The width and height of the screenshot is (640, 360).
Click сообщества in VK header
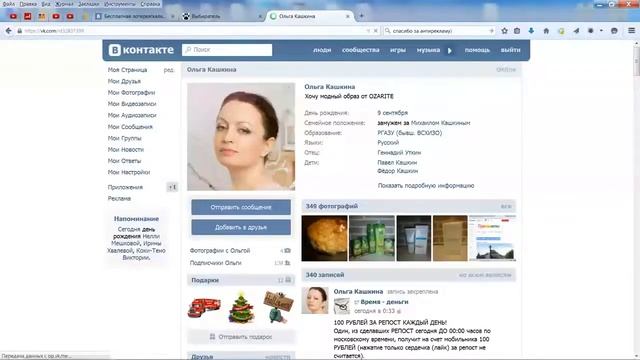point(361,50)
